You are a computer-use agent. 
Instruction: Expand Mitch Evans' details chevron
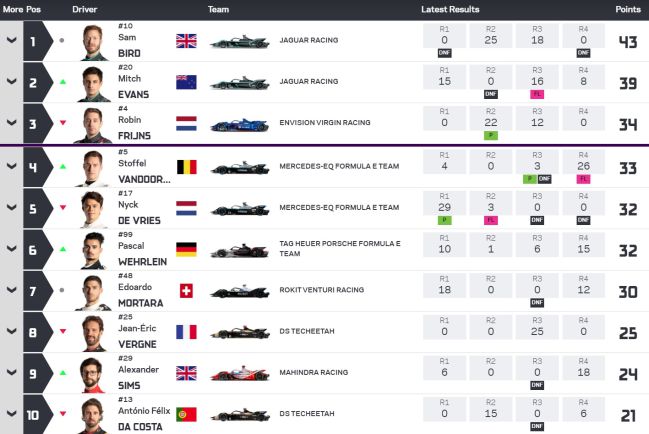11,82
